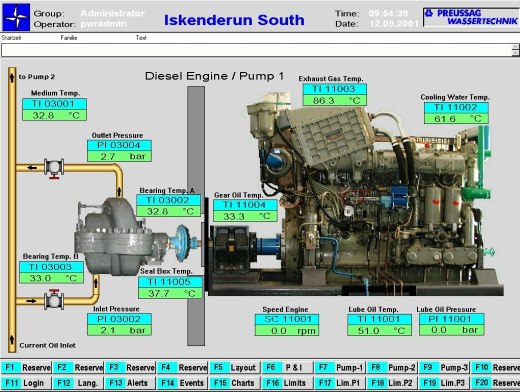Click the 0.0 bar lube oil pressure value
Viewport: 520px width, 392px height.
(x=452, y=330)
